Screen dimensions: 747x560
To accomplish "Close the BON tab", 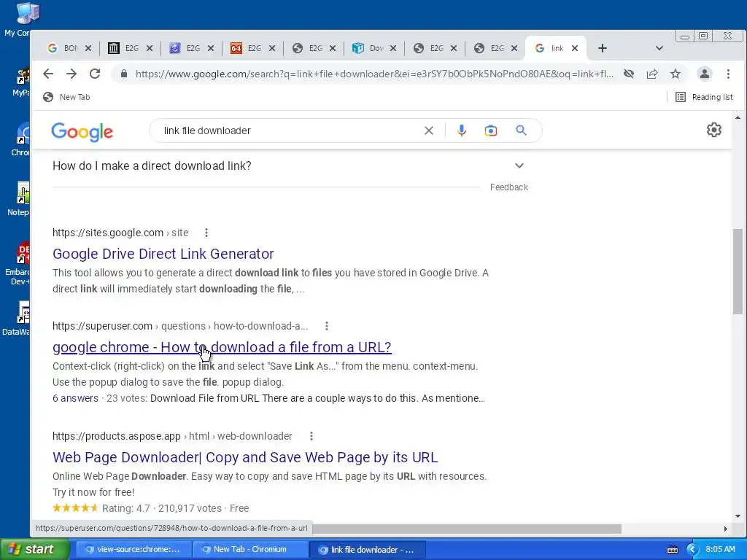I will (x=88, y=48).
